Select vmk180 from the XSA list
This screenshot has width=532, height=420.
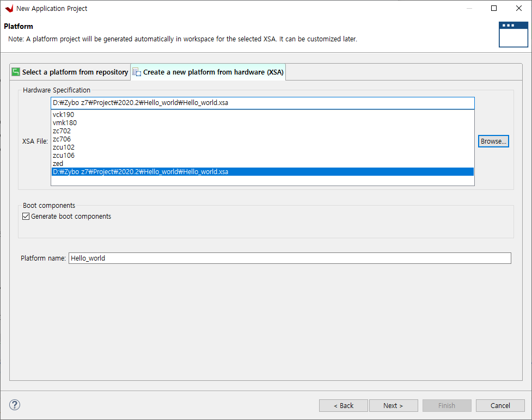coord(262,123)
